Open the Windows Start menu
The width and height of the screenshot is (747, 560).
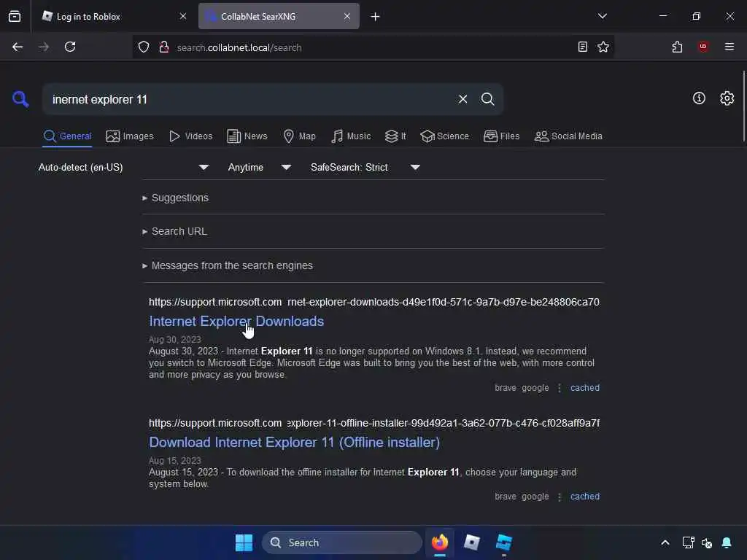click(x=244, y=542)
